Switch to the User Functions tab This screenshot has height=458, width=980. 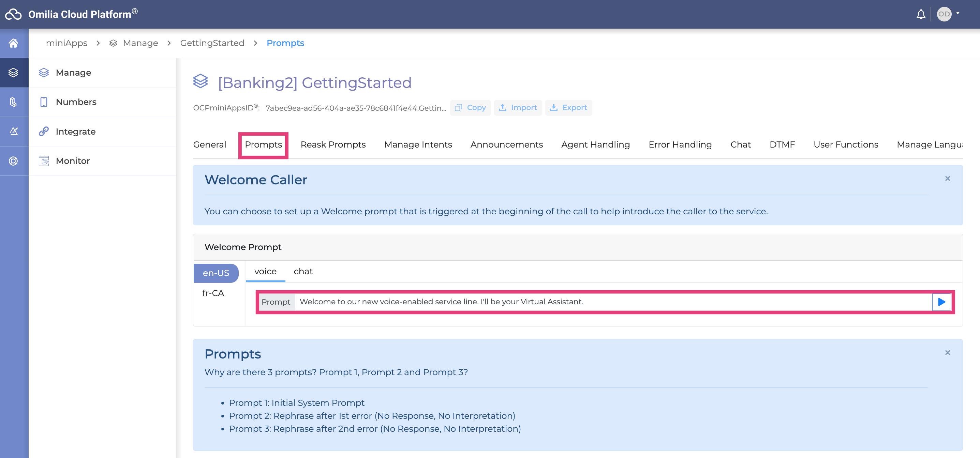pos(846,144)
